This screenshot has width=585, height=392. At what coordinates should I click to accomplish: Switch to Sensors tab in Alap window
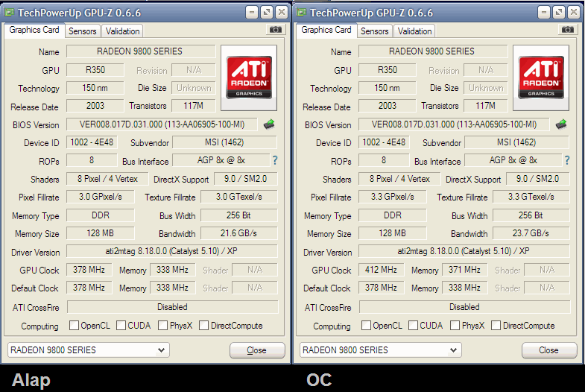83,31
